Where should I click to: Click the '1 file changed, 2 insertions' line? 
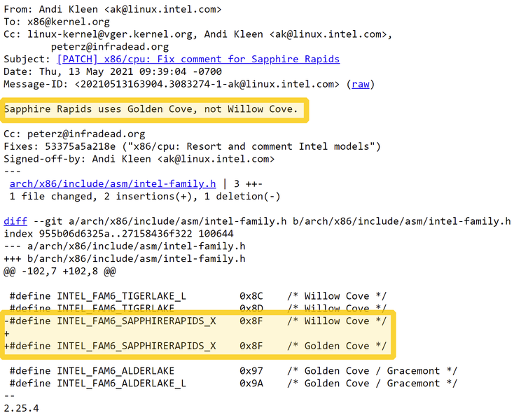[x=145, y=196]
